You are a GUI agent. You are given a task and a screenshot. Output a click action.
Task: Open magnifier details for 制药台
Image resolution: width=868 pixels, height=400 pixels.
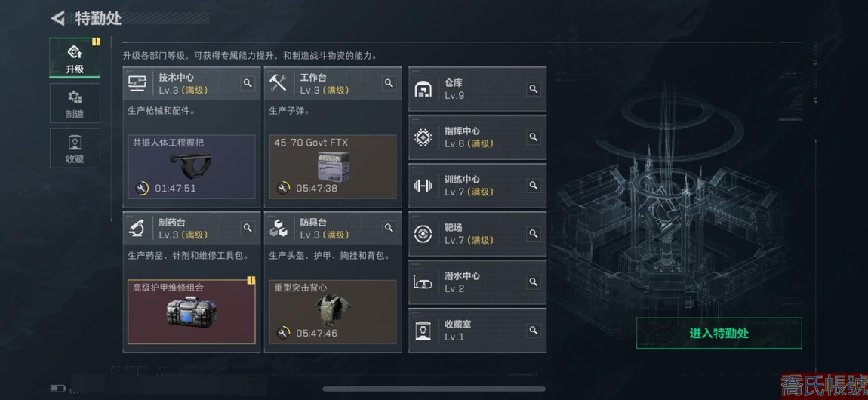point(248,228)
